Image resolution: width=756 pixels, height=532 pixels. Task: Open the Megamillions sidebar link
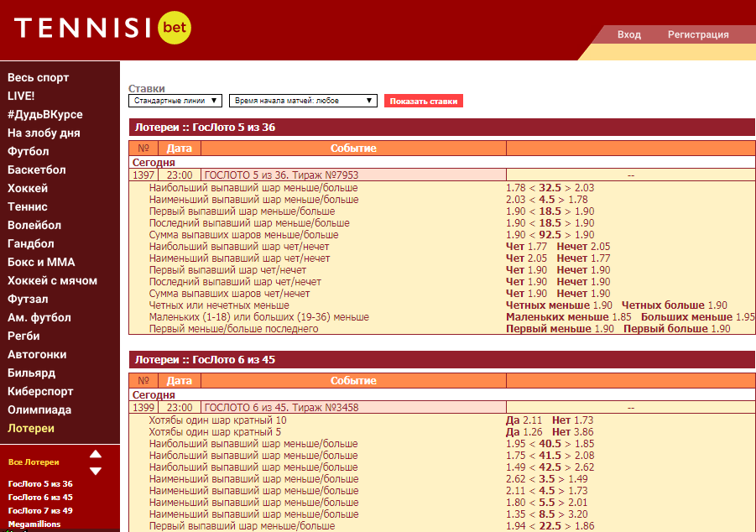coord(34,524)
